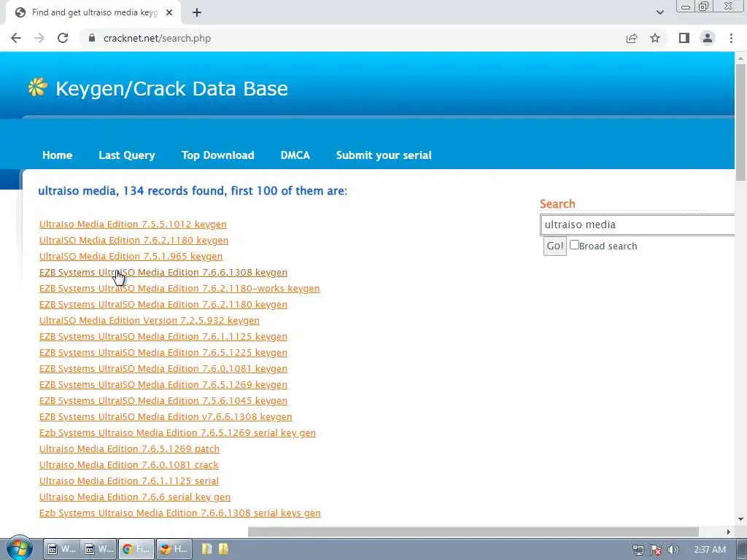Click the horizontal scrollbar thumb
Viewport: 747px width, 560px height.
473,532
